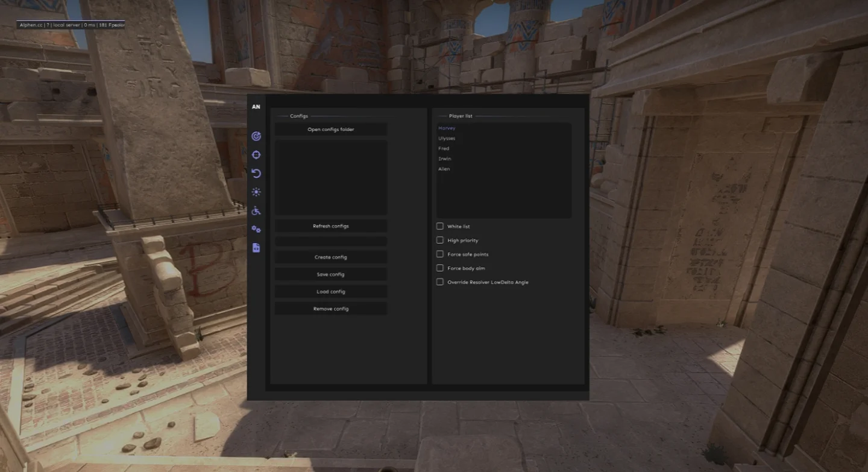Click the AN logo at top-left of menu
868x472 pixels.
(256, 107)
